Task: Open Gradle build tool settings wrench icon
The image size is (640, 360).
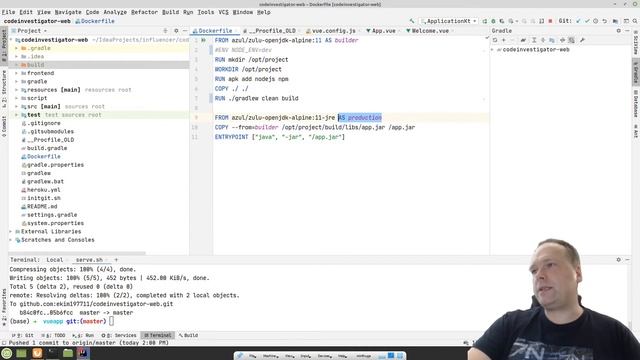Action: click(x=582, y=40)
